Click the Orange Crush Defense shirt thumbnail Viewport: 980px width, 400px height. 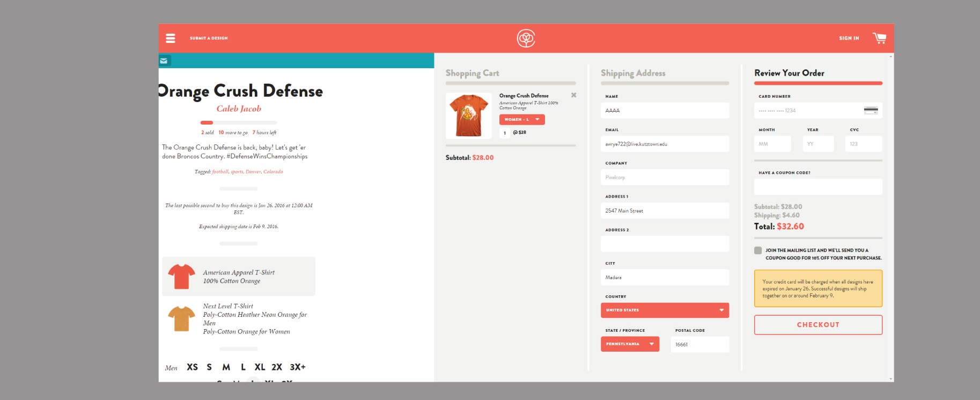[468, 115]
